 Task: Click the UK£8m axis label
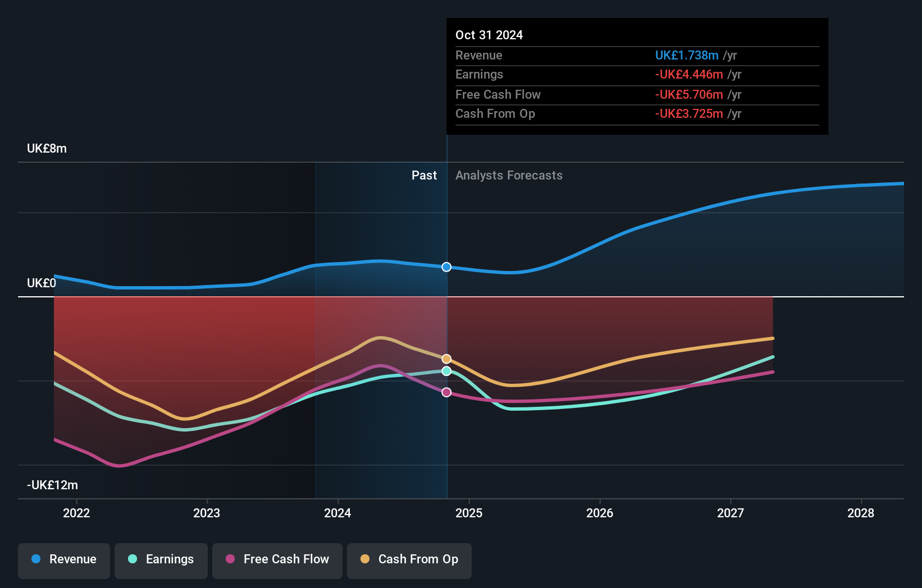pos(47,149)
